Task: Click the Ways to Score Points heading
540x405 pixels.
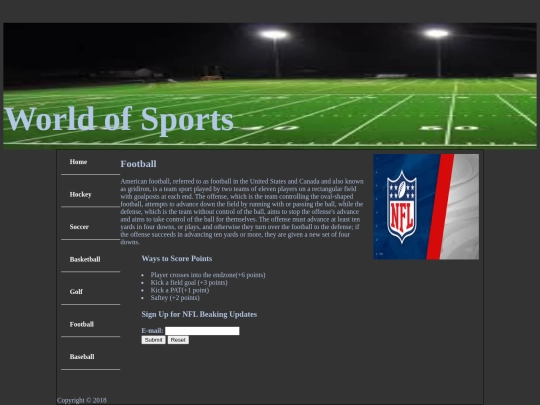Action: (x=177, y=259)
